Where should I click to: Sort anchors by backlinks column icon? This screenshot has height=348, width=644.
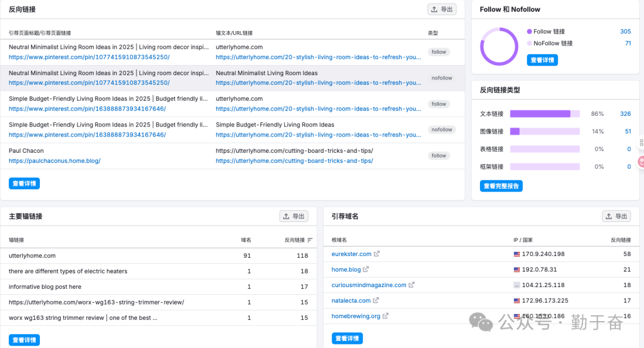point(309,240)
